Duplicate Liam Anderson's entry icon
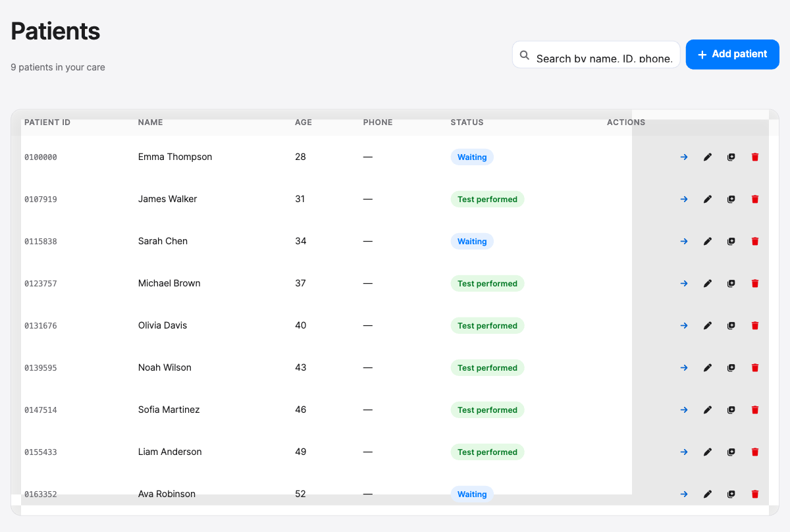The width and height of the screenshot is (790, 532). 731,452
